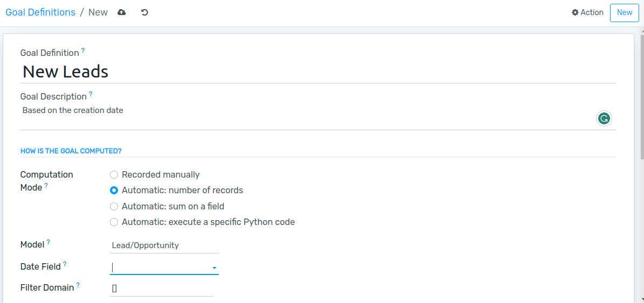
Task: Click the New Leads title field
Action: click(x=318, y=72)
